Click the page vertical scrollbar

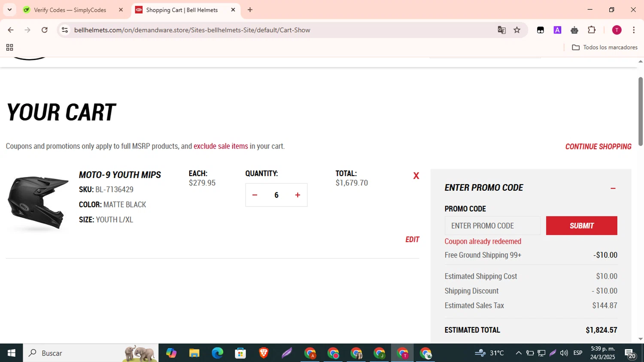641,112
